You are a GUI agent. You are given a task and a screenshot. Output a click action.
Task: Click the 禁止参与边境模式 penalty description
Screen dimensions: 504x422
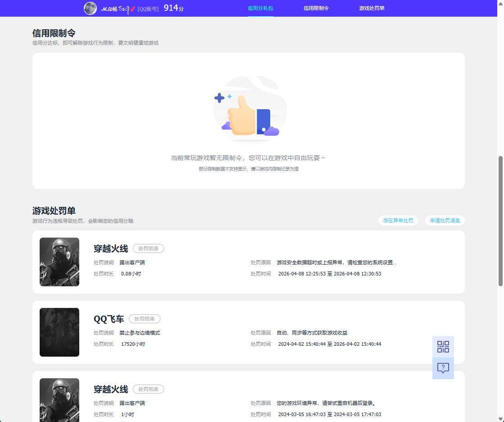click(x=140, y=333)
